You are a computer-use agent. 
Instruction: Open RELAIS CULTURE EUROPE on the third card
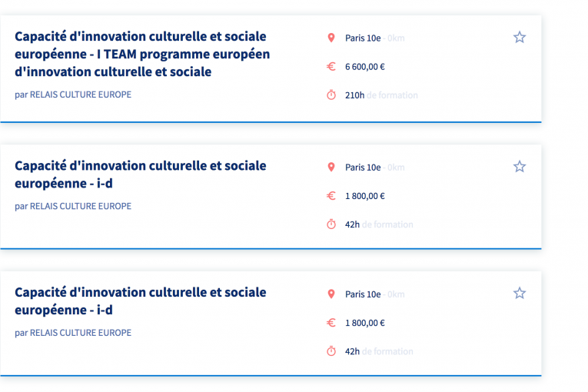(x=81, y=333)
